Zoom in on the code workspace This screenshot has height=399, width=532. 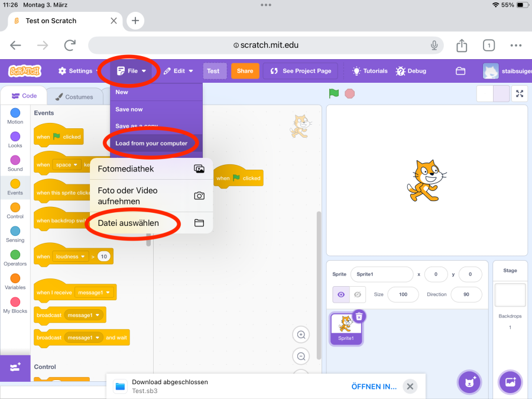click(x=301, y=335)
